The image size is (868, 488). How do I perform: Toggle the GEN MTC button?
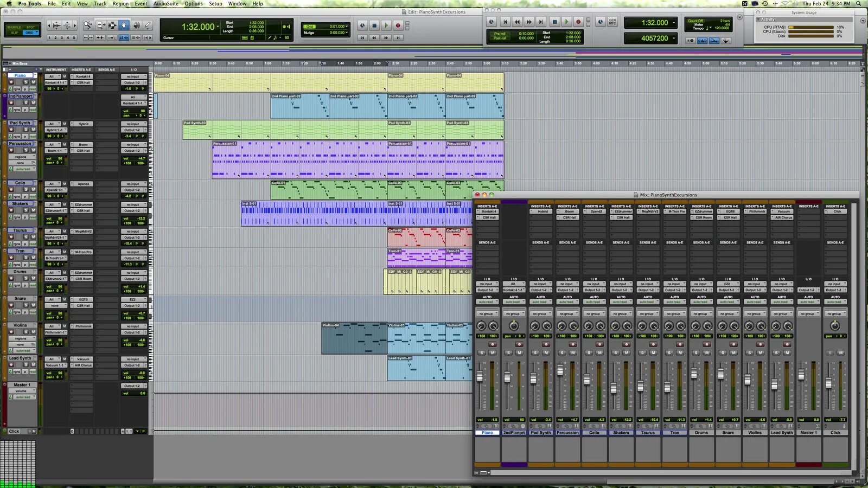(612, 22)
